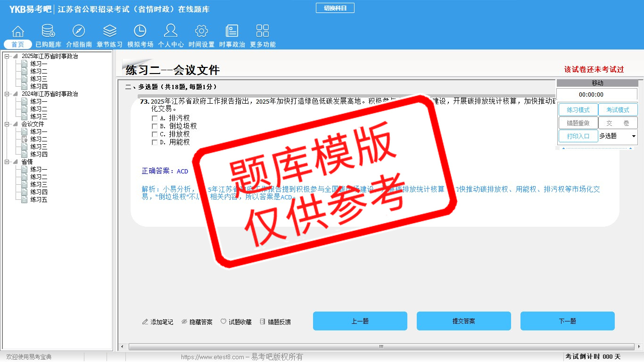Image resolution: width=644 pixels, height=362 pixels.
Task: Open 章节练习 layers icon
Action: [x=109, y=31]
